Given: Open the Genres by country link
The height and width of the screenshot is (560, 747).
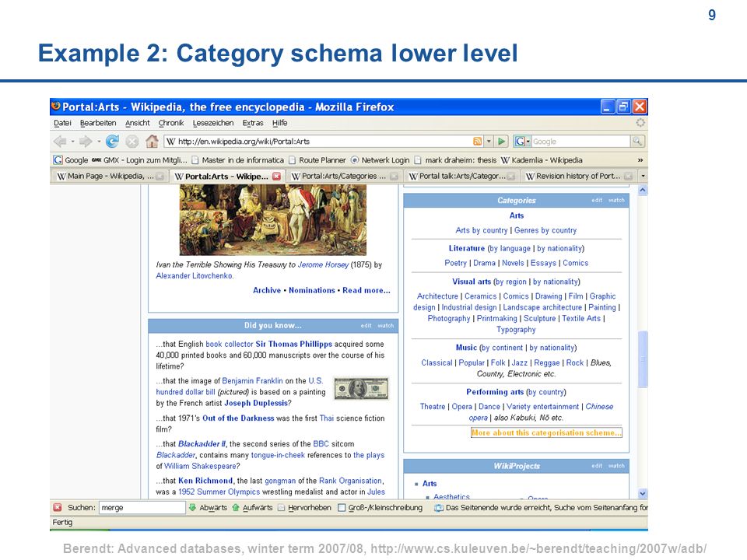Looking at the screenshot, I should (545, 230).
